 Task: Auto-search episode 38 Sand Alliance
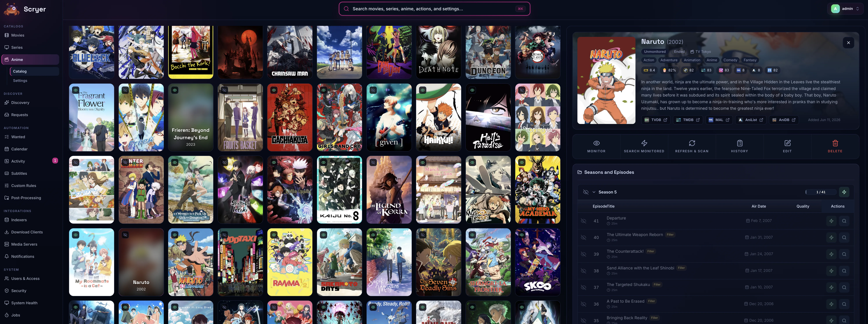[831, 271]
